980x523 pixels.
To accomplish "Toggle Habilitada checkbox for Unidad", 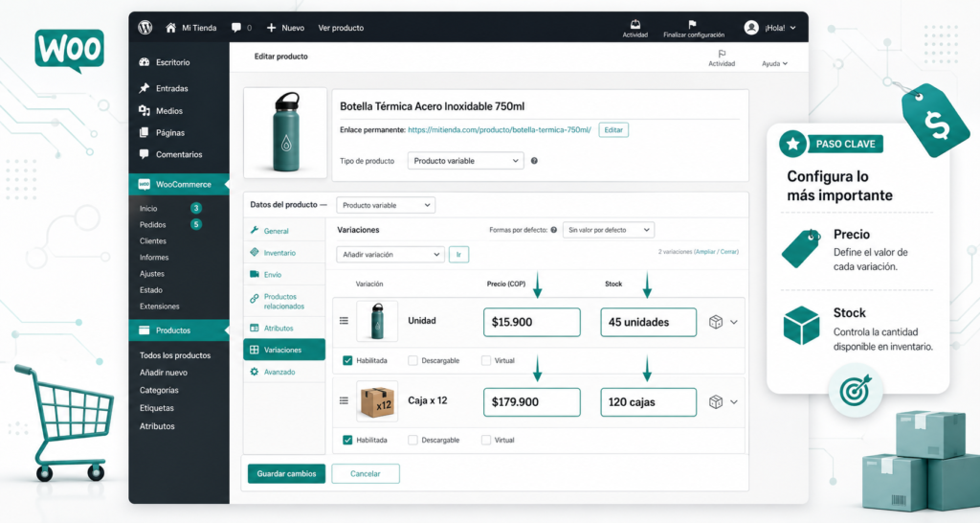I will click(347, 360).
